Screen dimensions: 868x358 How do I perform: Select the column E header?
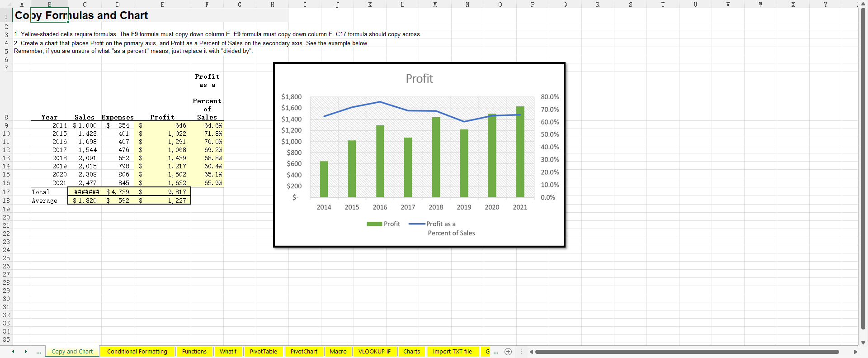point(163,5)
